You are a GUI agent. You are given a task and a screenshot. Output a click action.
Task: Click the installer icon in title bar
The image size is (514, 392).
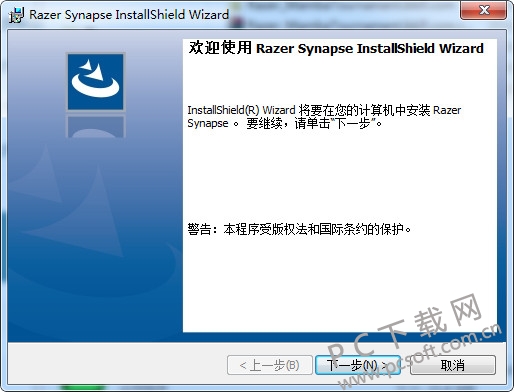pos(16,15)
